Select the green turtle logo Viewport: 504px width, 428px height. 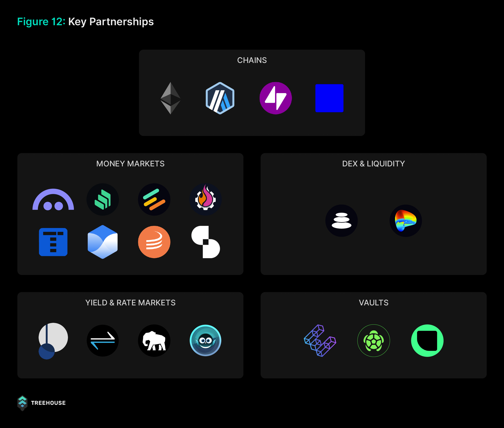click(x=373, y=341)
